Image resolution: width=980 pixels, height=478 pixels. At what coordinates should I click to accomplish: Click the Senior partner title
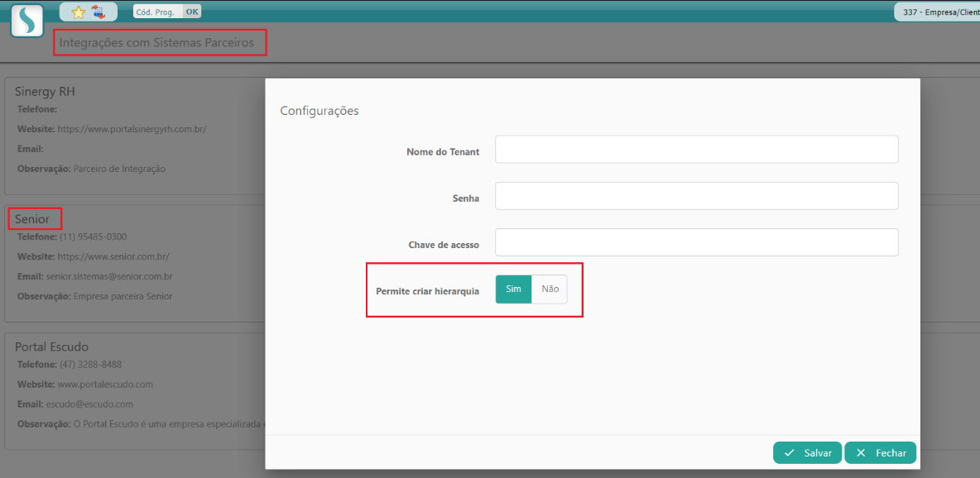tap(32, 219)
